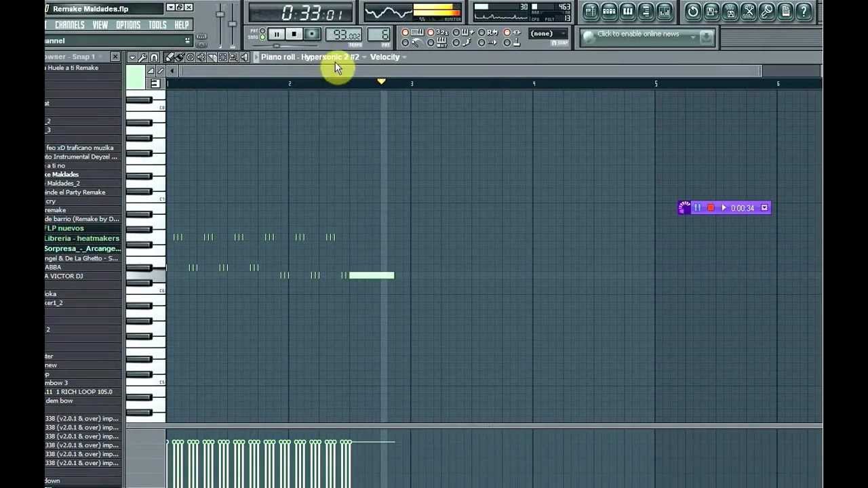Click the one-click recording microphone icon
This screenshot has width=868, height=488.
tap(767, 12)
